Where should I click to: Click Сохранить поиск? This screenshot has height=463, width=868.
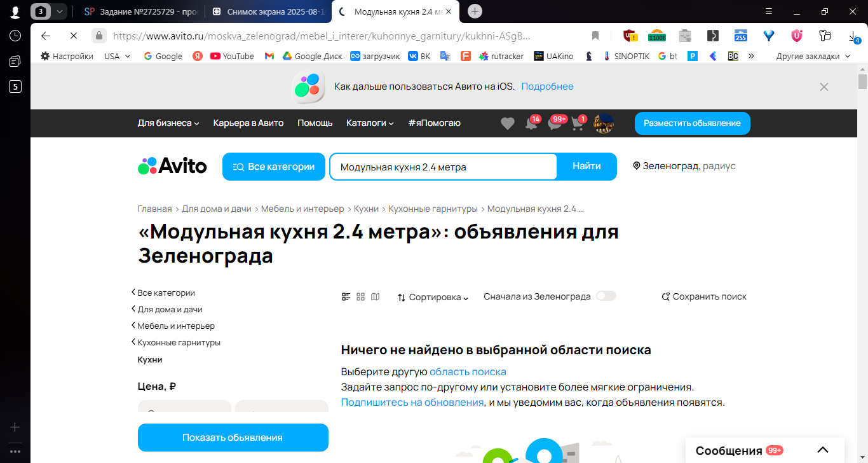704,297
